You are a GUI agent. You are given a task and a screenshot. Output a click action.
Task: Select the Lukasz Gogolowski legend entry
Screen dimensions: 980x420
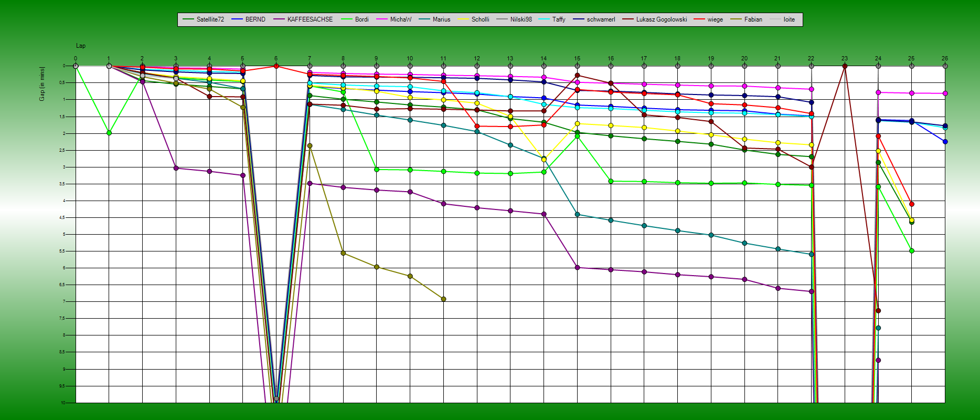(655, 19)
